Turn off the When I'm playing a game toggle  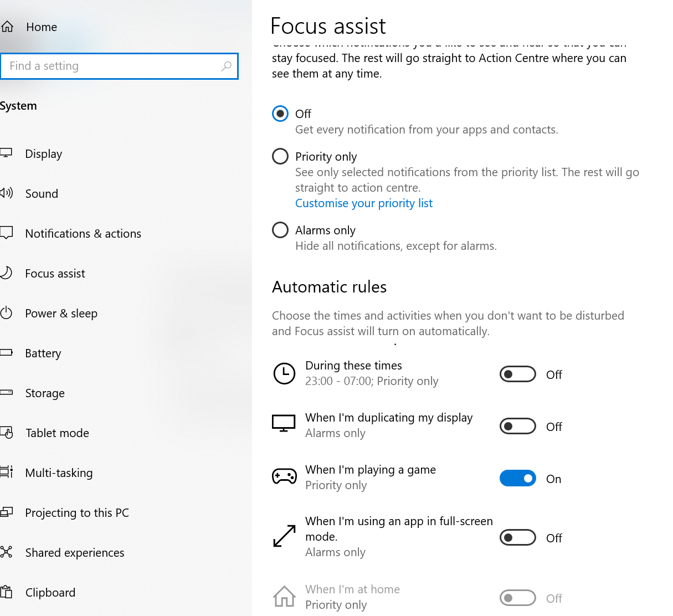(x=517, y=478)
